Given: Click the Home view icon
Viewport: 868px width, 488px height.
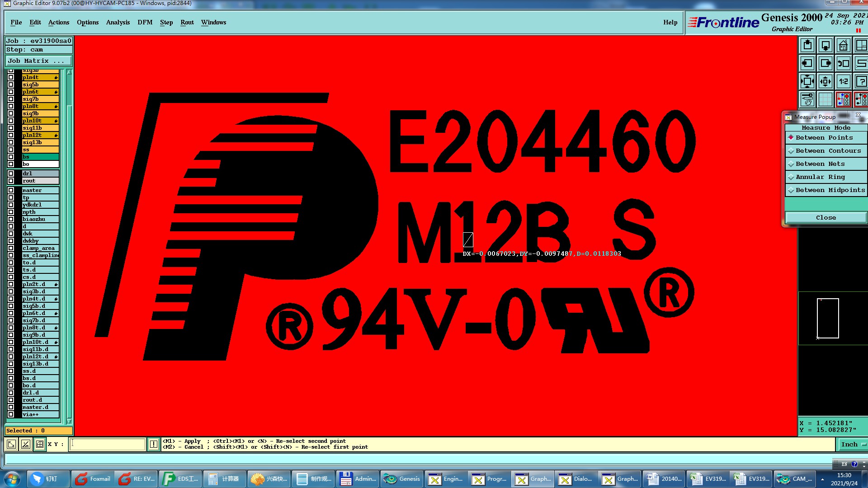Looking at the screenshot, I should 843,46.
